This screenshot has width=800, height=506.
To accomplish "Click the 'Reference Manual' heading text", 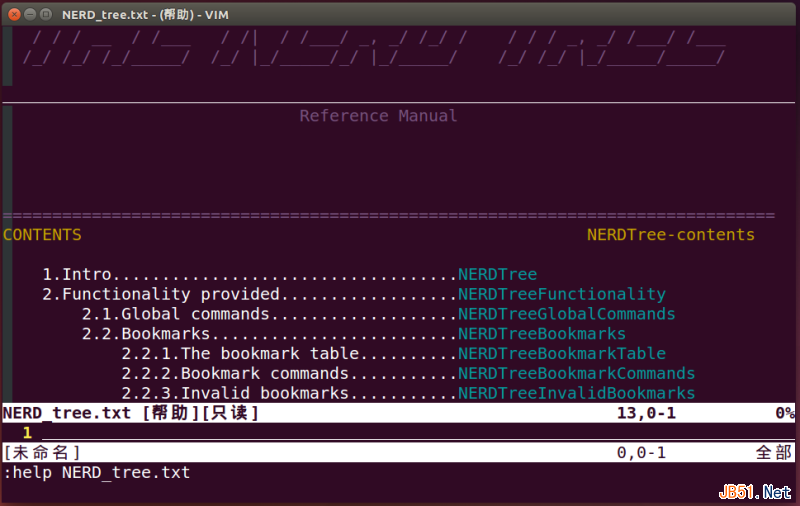I will [x=378, y=116].
